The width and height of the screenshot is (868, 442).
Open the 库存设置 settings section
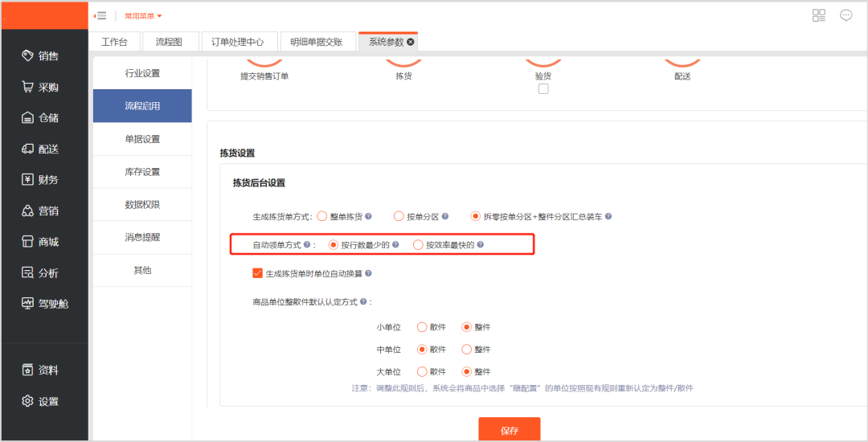(x=142, y=172)
